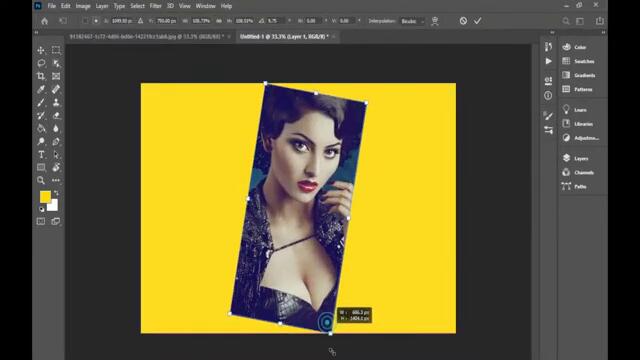
Task: Select the Ruler measuring tool
Action: 56,89
